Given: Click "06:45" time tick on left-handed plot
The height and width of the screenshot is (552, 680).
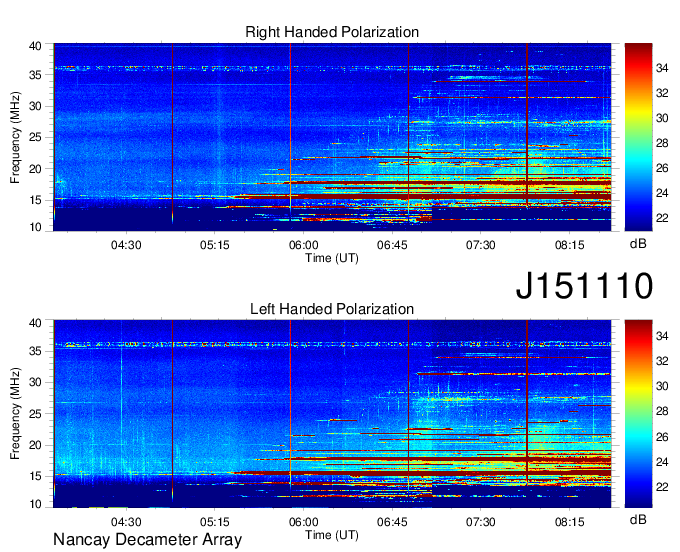Looking at the screenshot, I should point(392,522).
